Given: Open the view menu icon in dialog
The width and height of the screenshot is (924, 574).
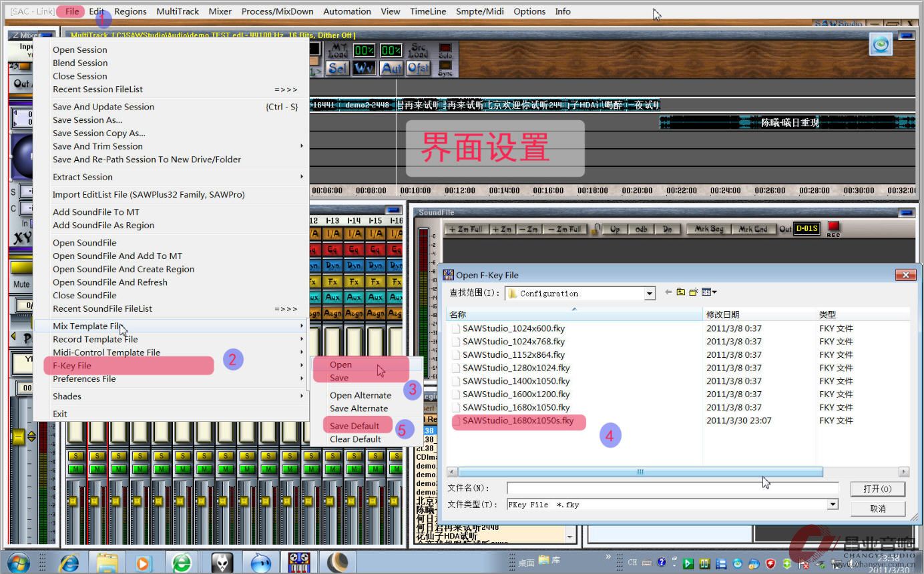Looking at the screenshot, I should [709, 292].
